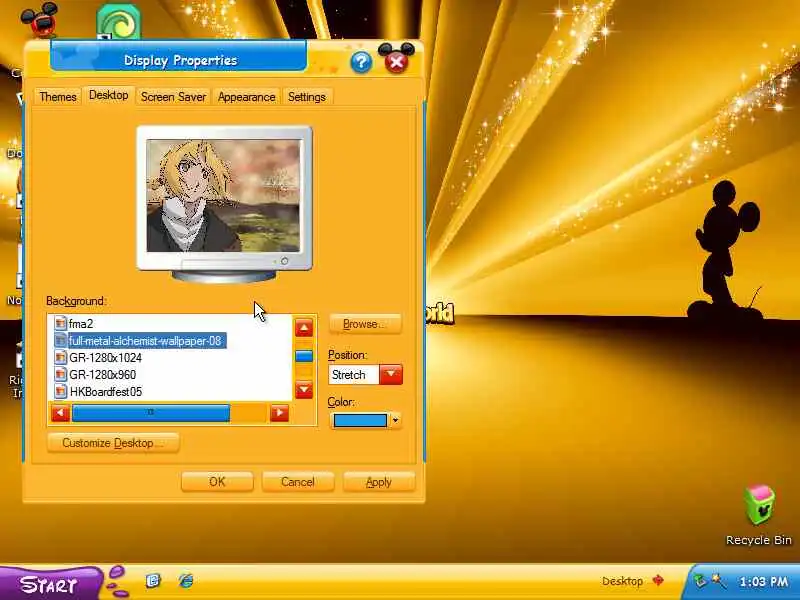Click the horizontal blue scrollbar thumb
The height and width of the screenshot is (600, 800).
click(x=151, y=413)
